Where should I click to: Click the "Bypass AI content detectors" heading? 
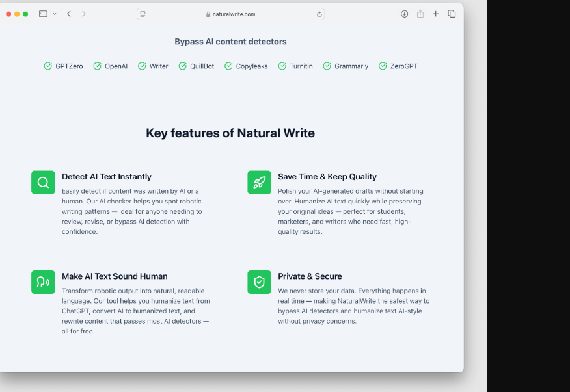(x=230, y=42)
